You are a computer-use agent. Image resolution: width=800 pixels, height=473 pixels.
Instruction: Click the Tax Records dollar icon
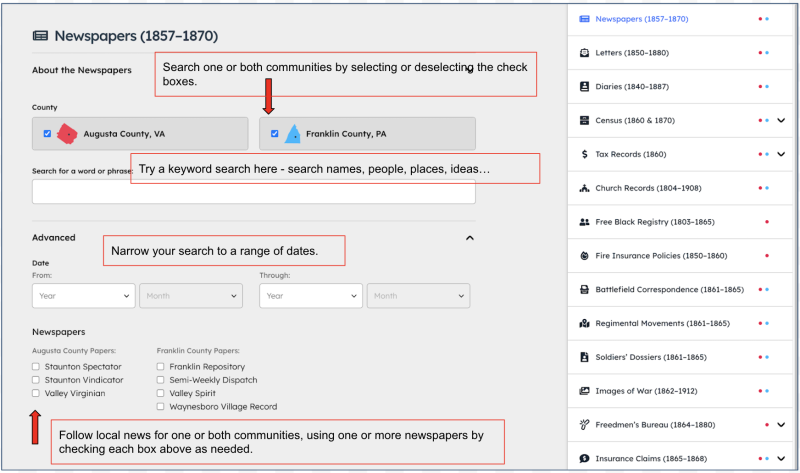[584, 154]
